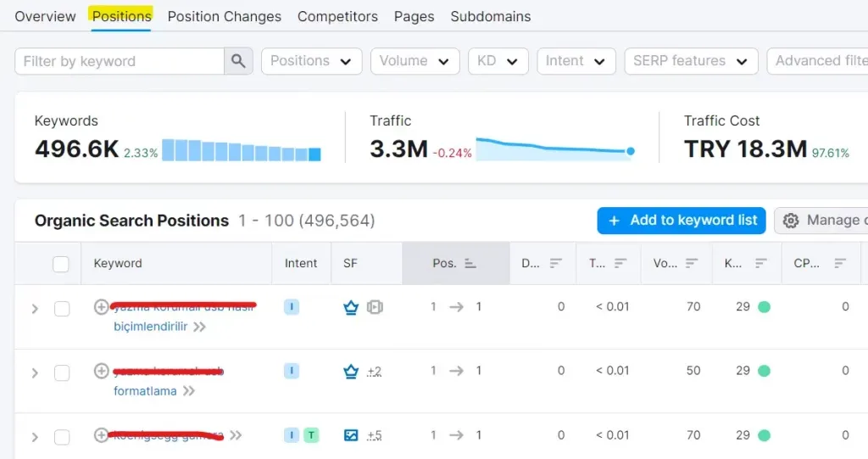The image size is (868, 459).
Task: Check the biçimlendirilir row checkbox
Action: tap(62, 309)
